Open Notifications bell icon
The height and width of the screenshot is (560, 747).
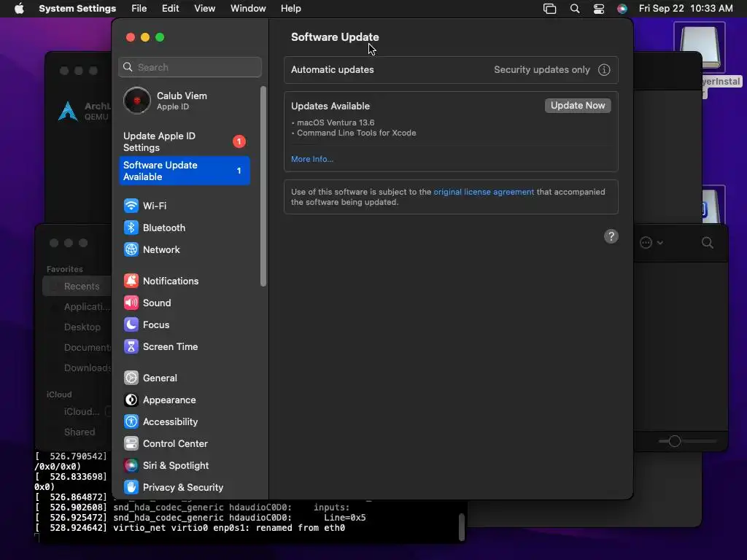131,281
